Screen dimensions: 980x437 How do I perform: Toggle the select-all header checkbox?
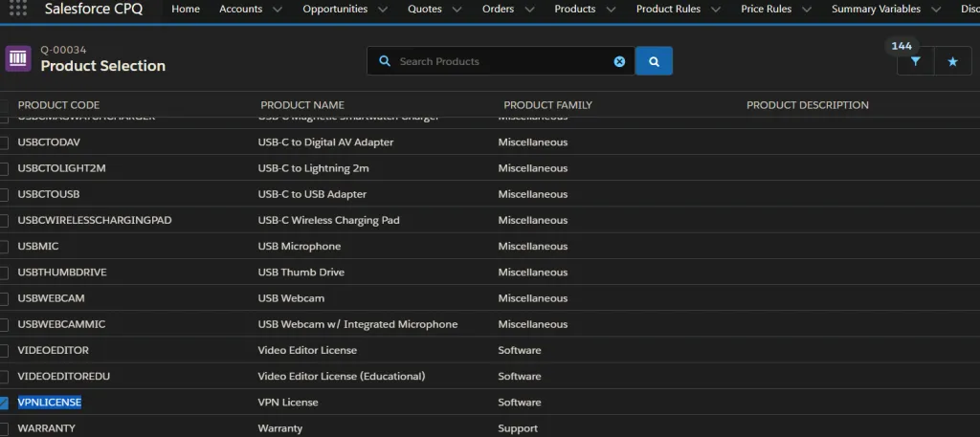tap(3, 105)
